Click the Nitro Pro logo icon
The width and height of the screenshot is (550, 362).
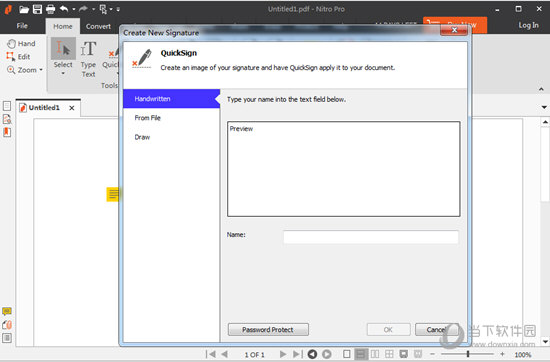coord(8,9)
